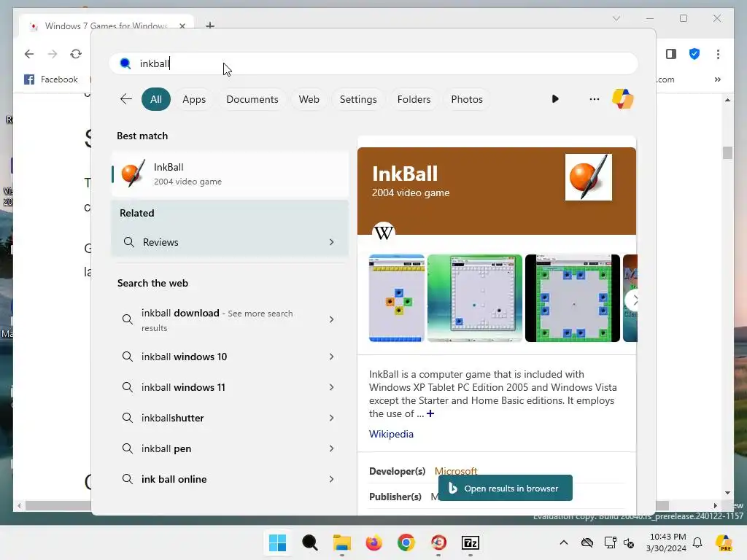Open the second InkBall screenshot with white grid
The width and height of the screenshot is (747, 560).
(x=474, y=298)
